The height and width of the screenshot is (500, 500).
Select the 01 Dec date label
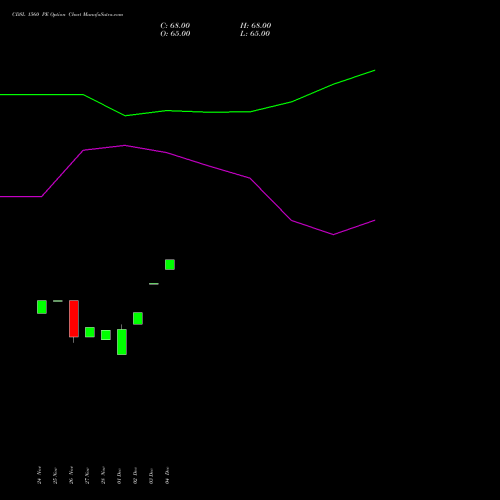119,476
